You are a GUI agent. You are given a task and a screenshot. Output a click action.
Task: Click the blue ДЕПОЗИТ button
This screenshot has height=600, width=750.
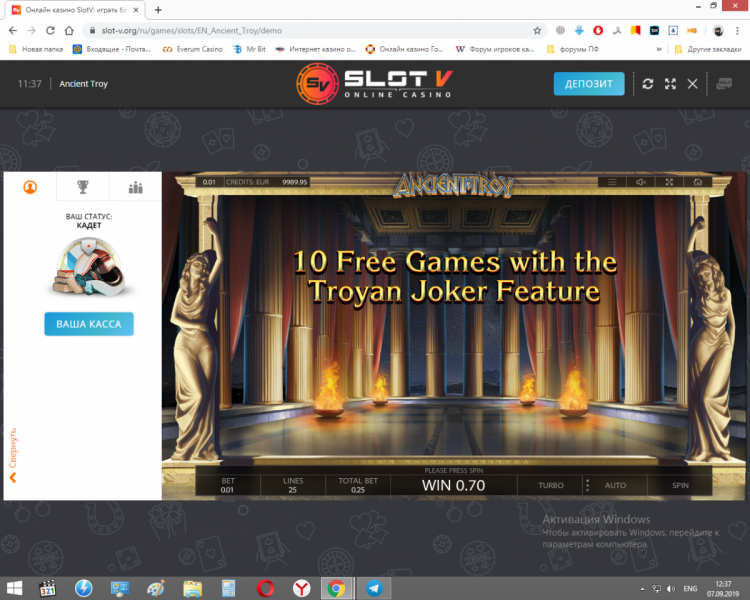click(x=589, y=84)
